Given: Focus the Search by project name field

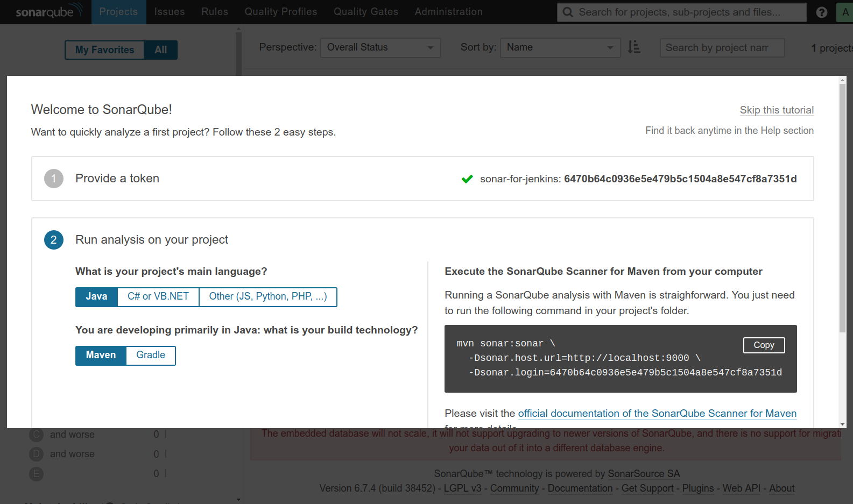Looking at the screenshot, I should 722,48.
